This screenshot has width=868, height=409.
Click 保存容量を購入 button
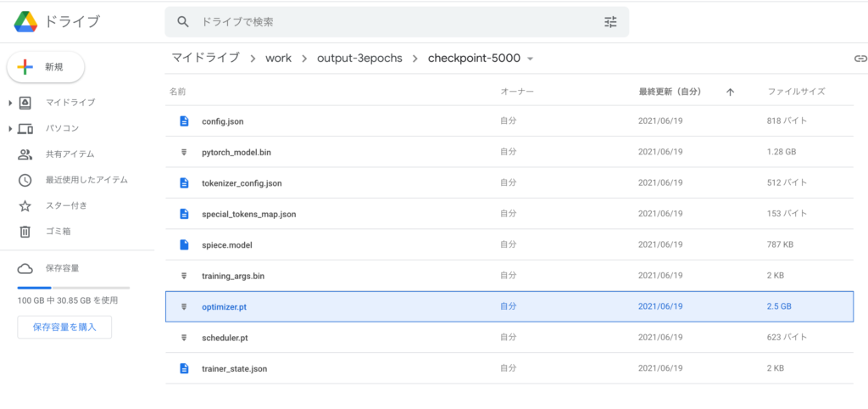coord(64,327)
